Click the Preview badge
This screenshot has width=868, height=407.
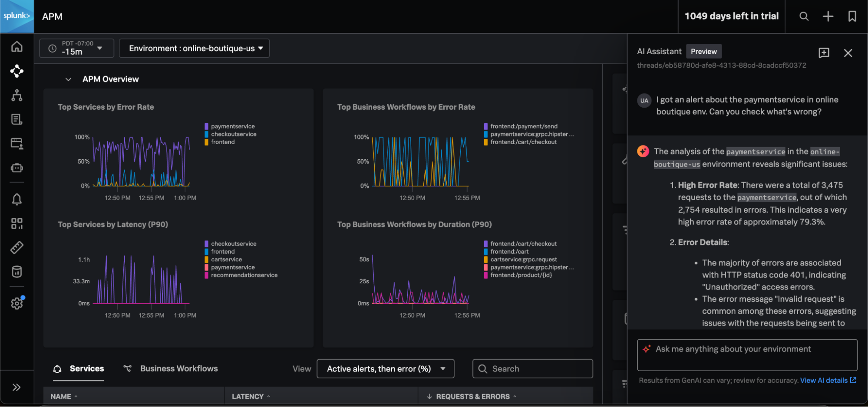pos(704,51)
